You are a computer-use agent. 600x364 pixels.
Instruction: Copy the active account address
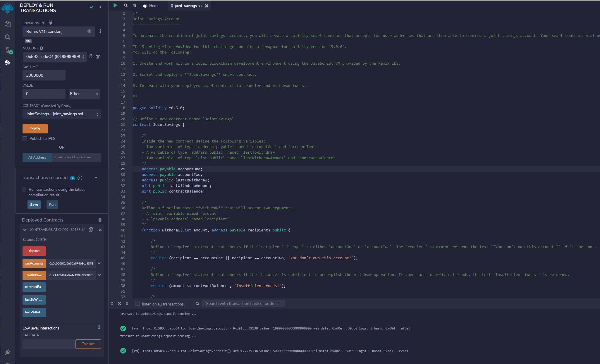tap(91, 56)
